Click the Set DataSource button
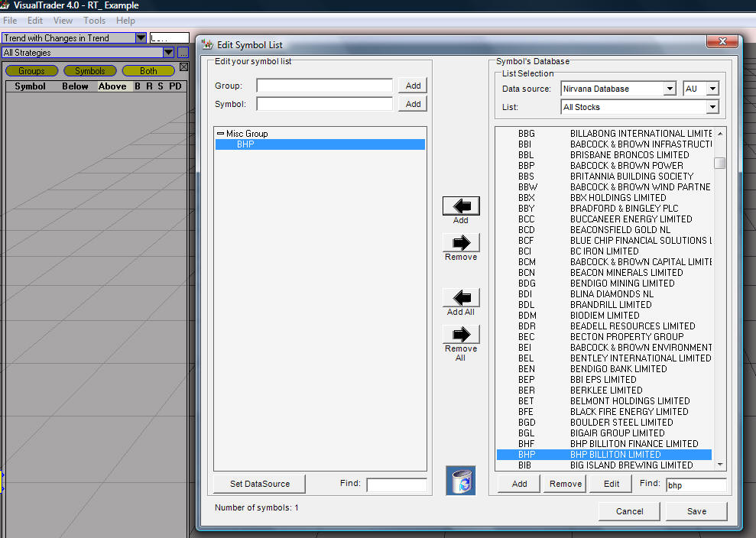The width and height of the screenshot is (756, 538). point(259,484)
